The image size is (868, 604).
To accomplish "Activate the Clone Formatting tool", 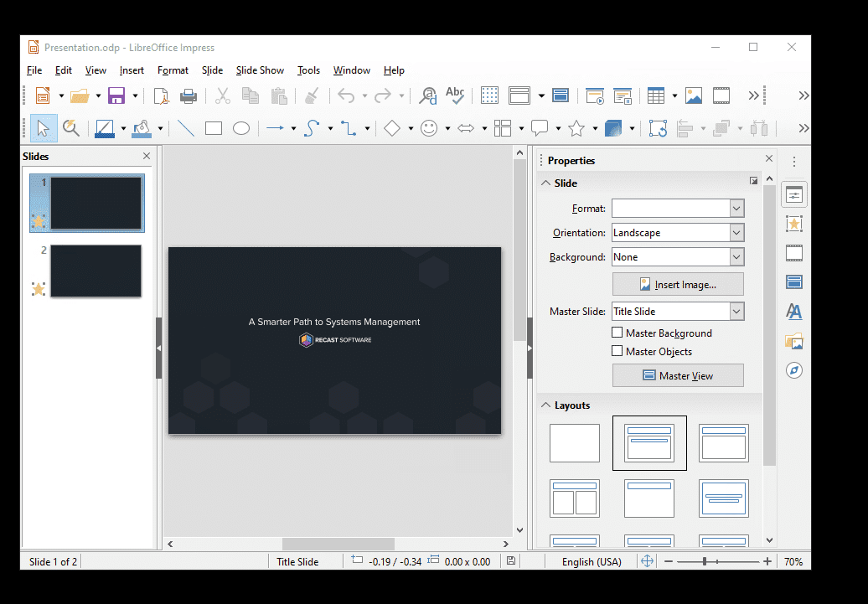I will pyautogui.click(x=311, y=96).
